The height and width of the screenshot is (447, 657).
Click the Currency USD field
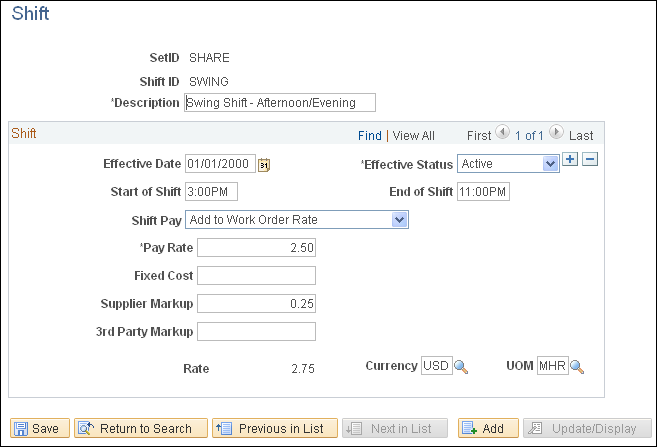(437, 366)
